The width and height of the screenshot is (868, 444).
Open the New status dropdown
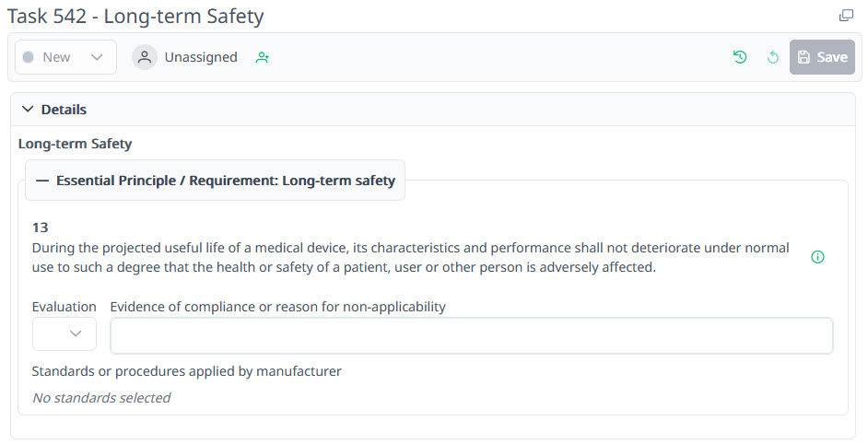point(65,57)
